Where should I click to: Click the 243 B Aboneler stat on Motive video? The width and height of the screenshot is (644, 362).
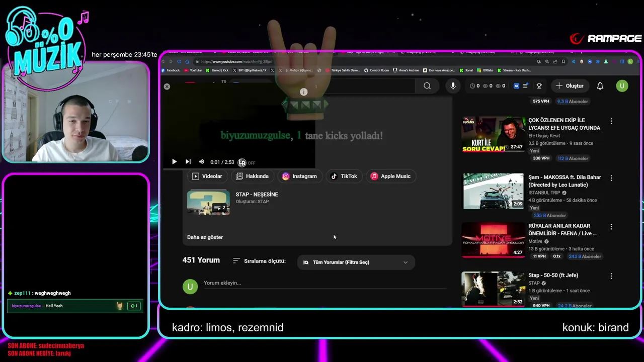click(x=585, y=256)
